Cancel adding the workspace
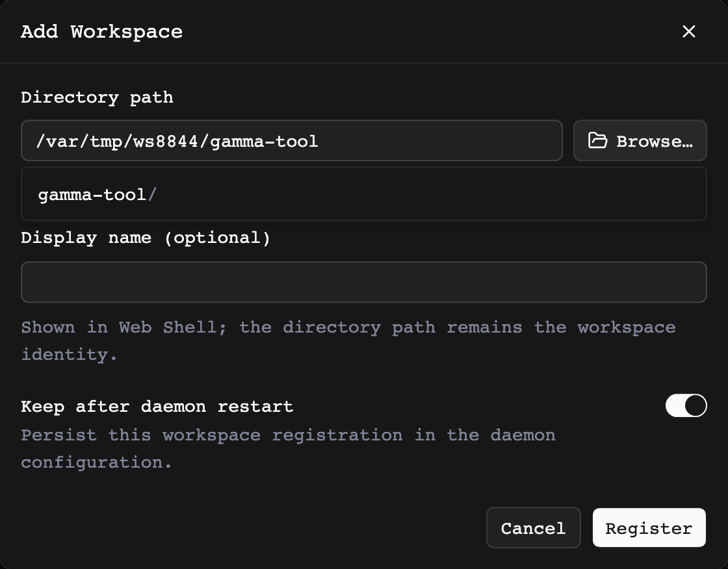The image size is (728, 569). [x=534, y=527]
